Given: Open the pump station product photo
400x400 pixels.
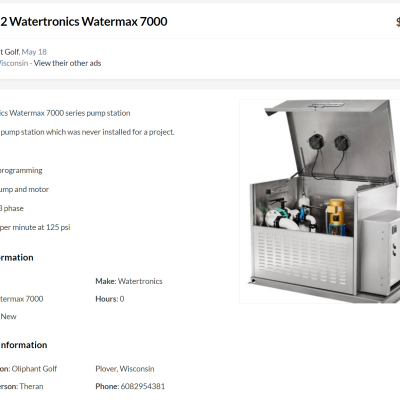Looking at the screenshot, I should click(320, 201).
